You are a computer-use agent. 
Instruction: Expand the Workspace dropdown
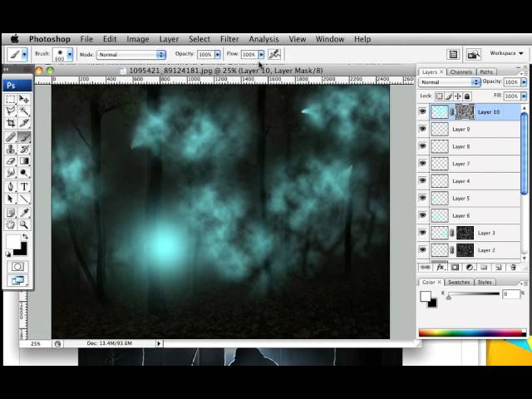point(506,53)
